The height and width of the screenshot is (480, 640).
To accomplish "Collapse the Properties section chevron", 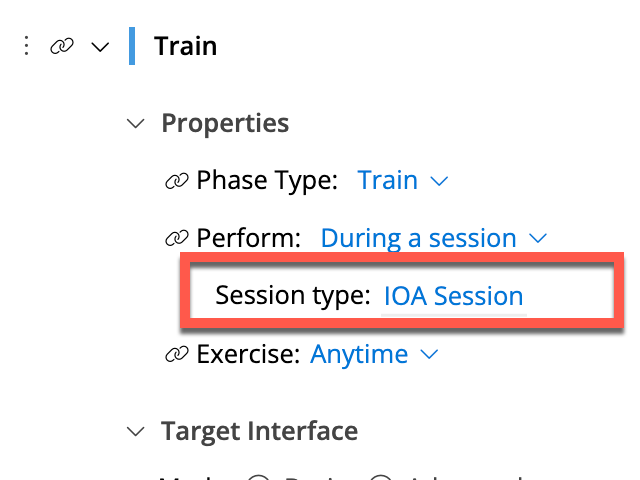I will pos(136,123).
